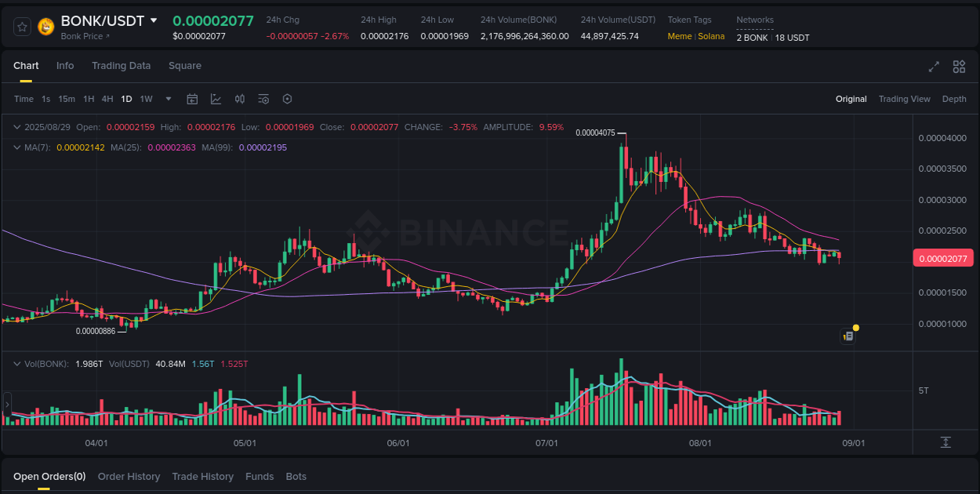Image resolution: width=980 pixels, height=494 pixels.
Task: Open the chart type selector icon
Action: tap(216, 99)
